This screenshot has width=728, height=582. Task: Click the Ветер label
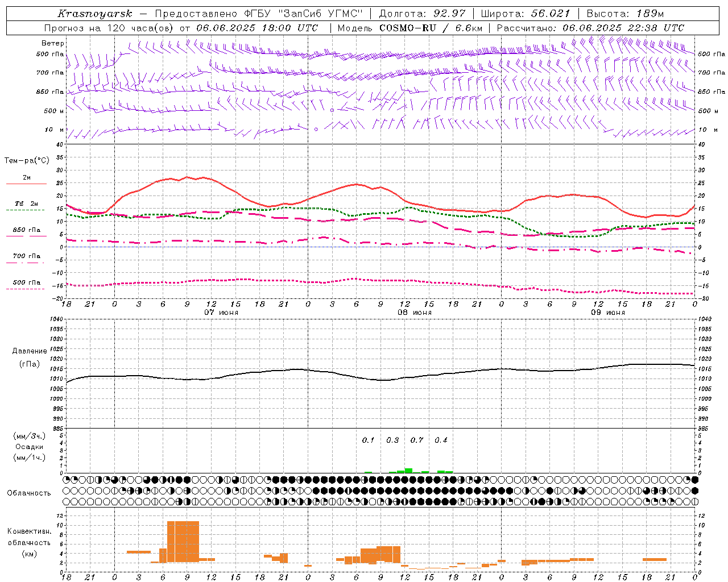(x=53, y=43)
